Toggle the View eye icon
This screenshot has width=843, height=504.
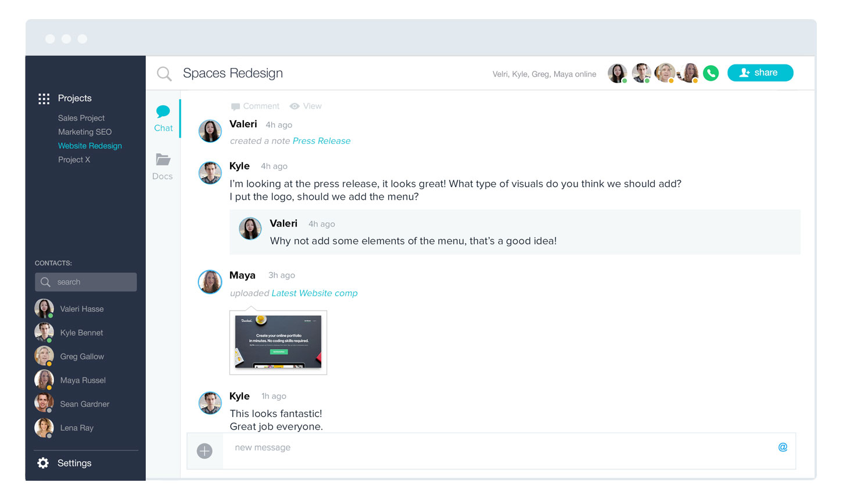pyautogui.click(x=295, y=106)
